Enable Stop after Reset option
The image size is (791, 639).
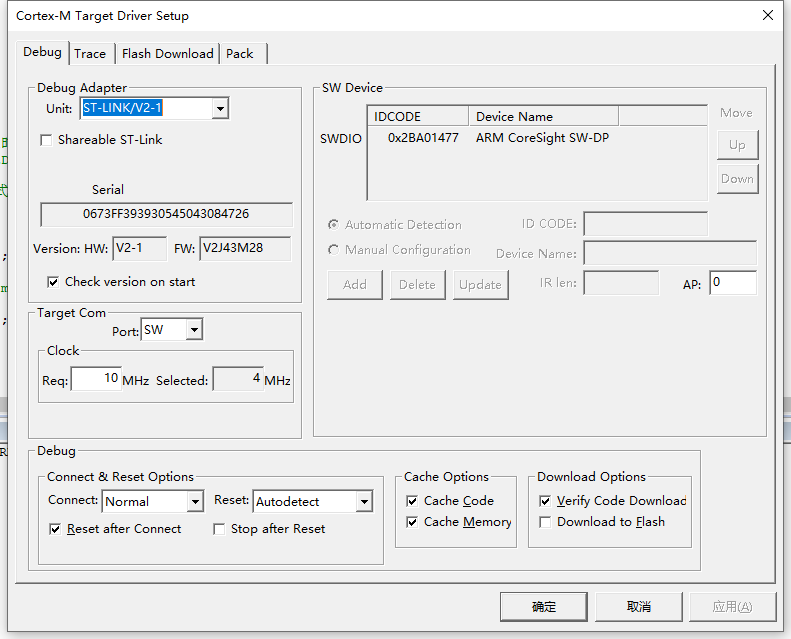click(219, 529)
